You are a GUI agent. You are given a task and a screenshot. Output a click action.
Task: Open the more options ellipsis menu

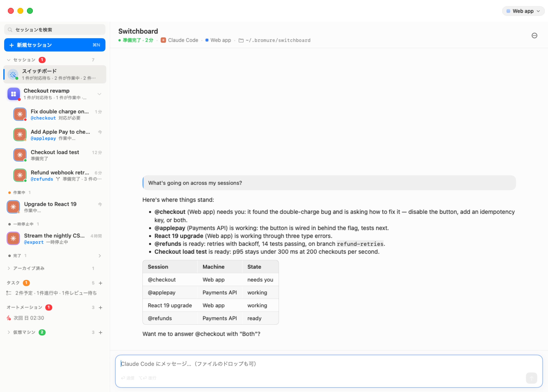534,36
